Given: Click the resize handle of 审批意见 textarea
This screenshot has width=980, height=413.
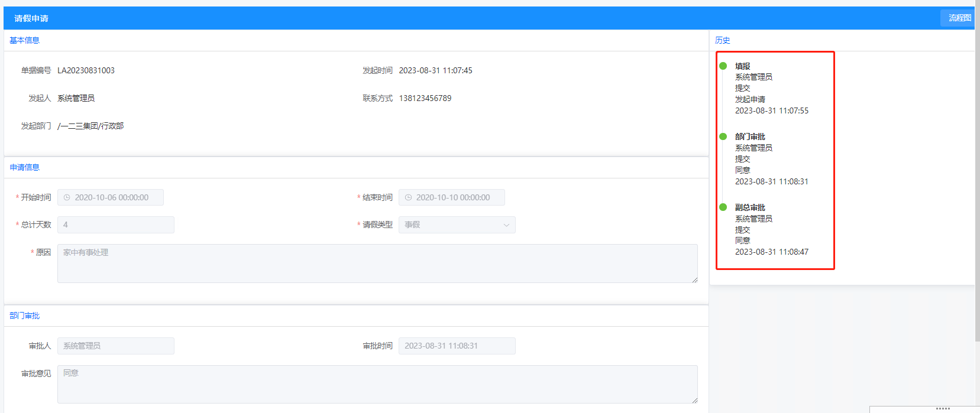Looking at the screenshot, I should click(694, 400).
